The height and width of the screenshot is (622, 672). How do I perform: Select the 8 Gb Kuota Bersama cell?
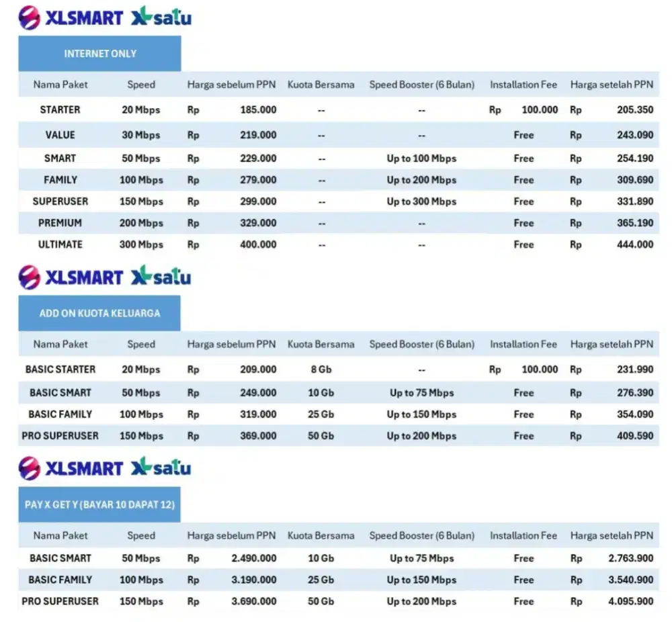(x=321, y=369)
